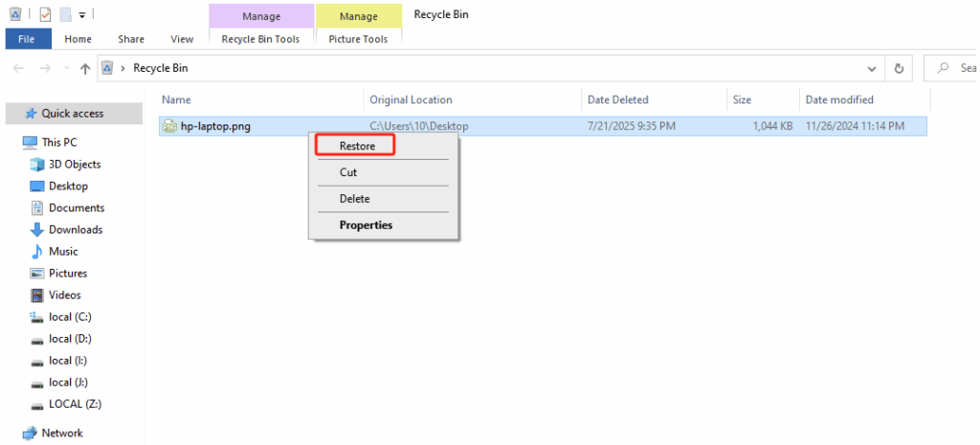Choose Restore from the context menu
Viewport: 980px width, 445px height.
[x=357, y=146]
